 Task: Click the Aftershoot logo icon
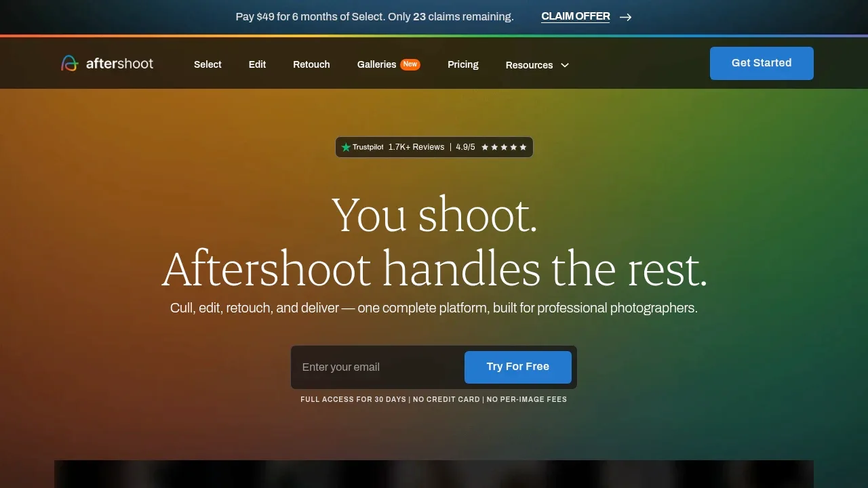click(70, 64)
